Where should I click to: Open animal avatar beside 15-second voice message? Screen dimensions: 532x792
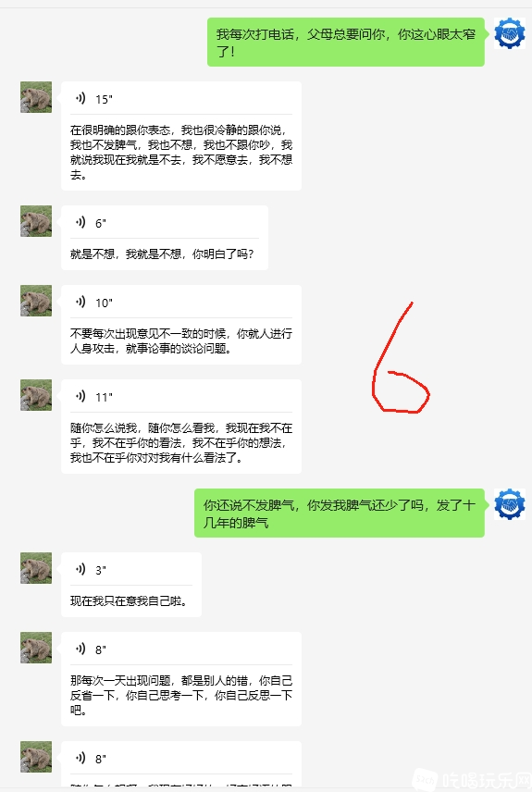coord(36,97)
